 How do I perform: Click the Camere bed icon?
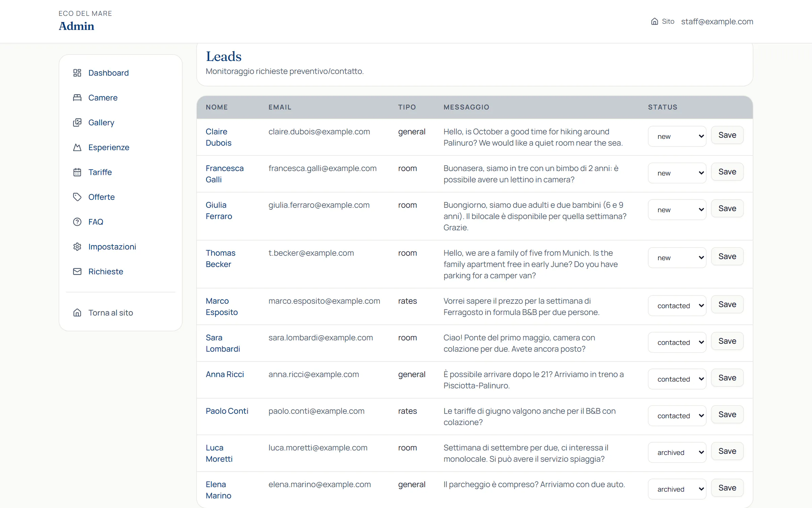pyautogui.click(x=77, y=98)
